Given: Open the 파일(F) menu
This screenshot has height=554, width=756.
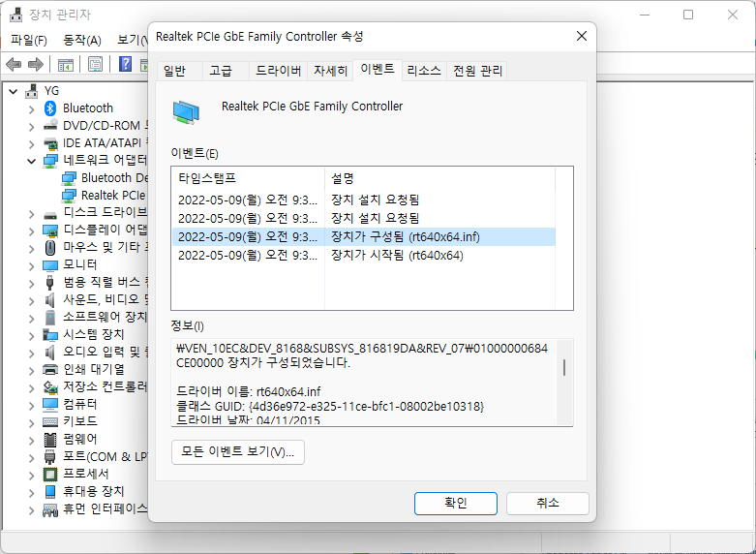Looking at the screenshot, I should coord(28,40).
